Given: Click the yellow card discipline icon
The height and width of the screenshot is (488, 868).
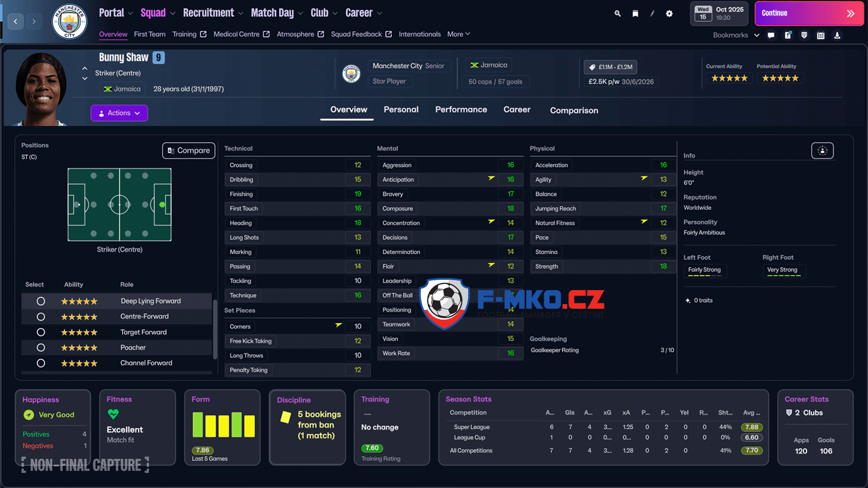Looking at the screenshot, I should pyautogui.click(x=286, y=417).
